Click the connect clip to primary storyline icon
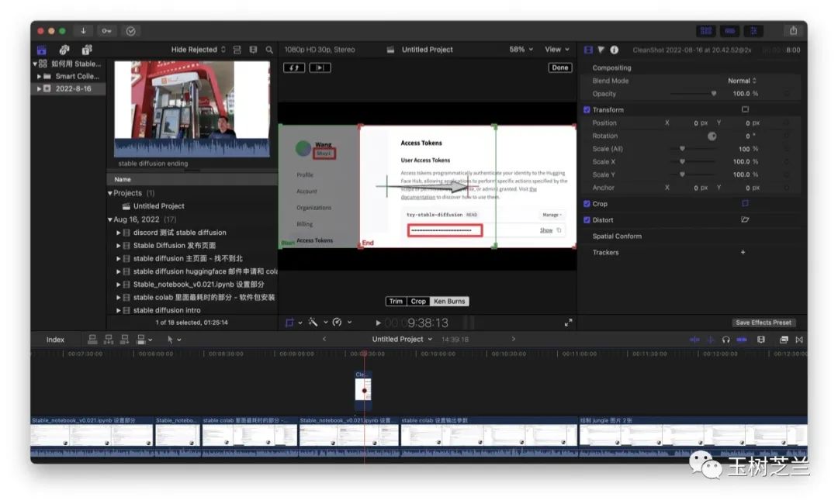This screenshot has width=838, height=504. point(92,340)
